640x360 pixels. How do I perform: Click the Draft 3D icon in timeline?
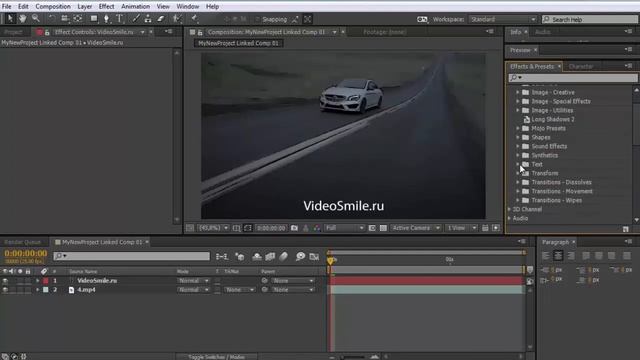(x=240, y=256)
